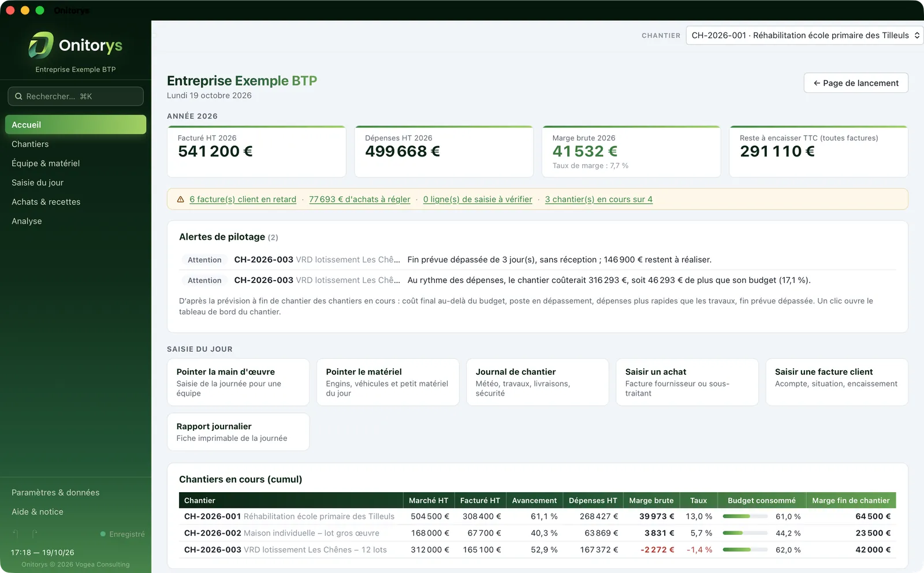Click the warning triangle in alert banner
Viewport: 924px width, 573px height.
(x=180, y=199)
